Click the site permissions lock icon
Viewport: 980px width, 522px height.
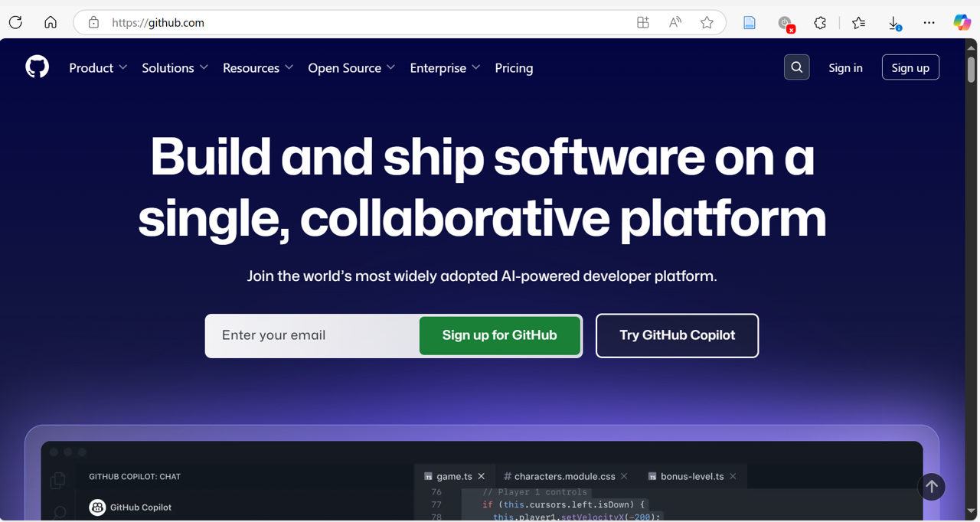pos(93,22)
